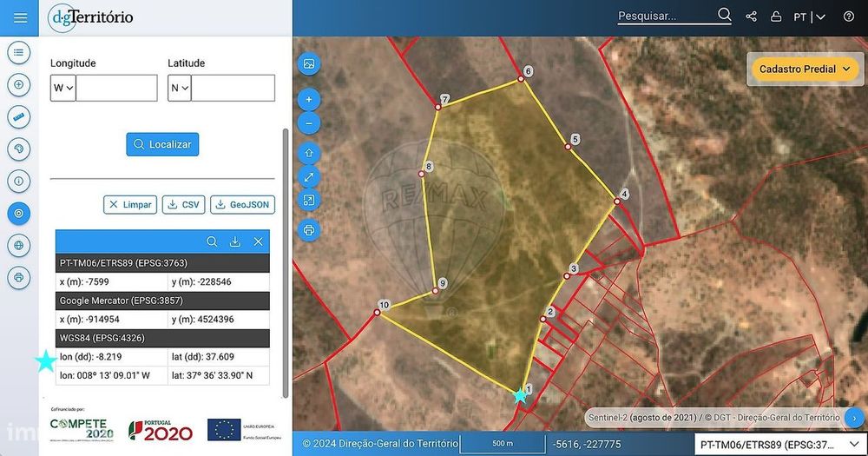Click the globe icon in sidebar

tap(19, 246)
